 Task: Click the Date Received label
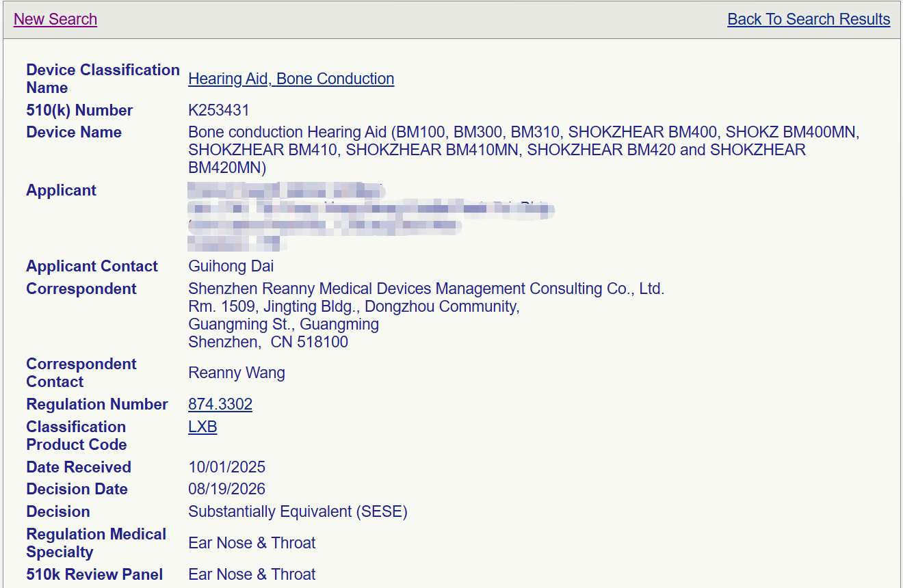point(79,467)
